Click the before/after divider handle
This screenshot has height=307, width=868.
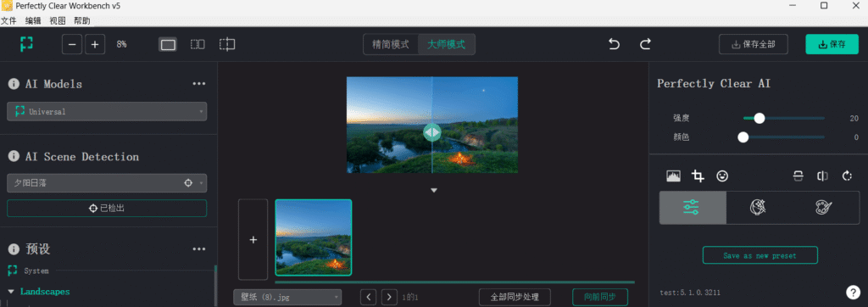click(x=431, y=132)
